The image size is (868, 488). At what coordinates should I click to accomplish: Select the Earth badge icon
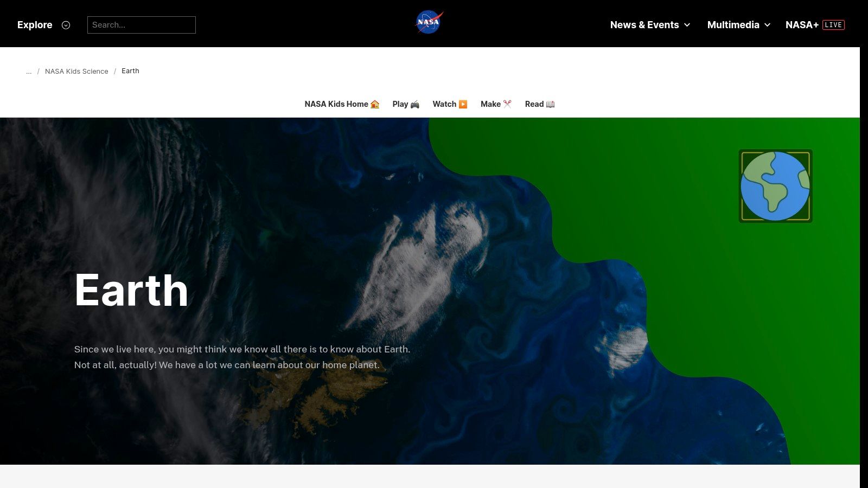775,185
